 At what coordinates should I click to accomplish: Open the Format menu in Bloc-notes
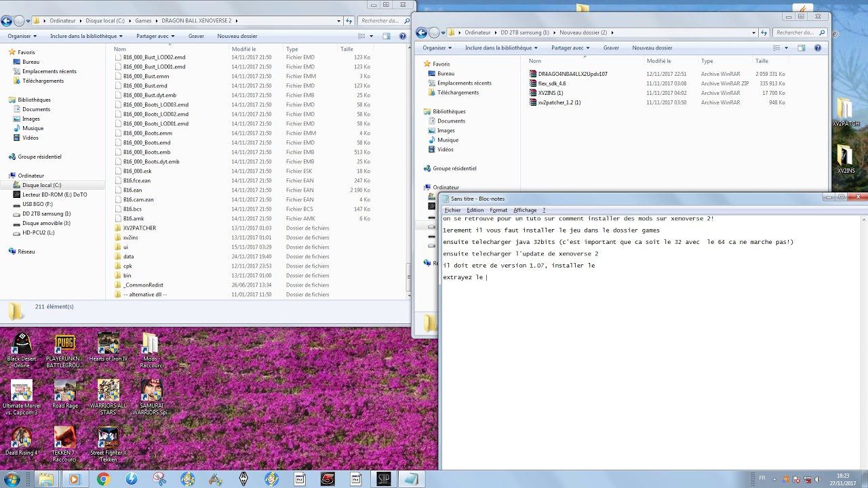point(498,210)
